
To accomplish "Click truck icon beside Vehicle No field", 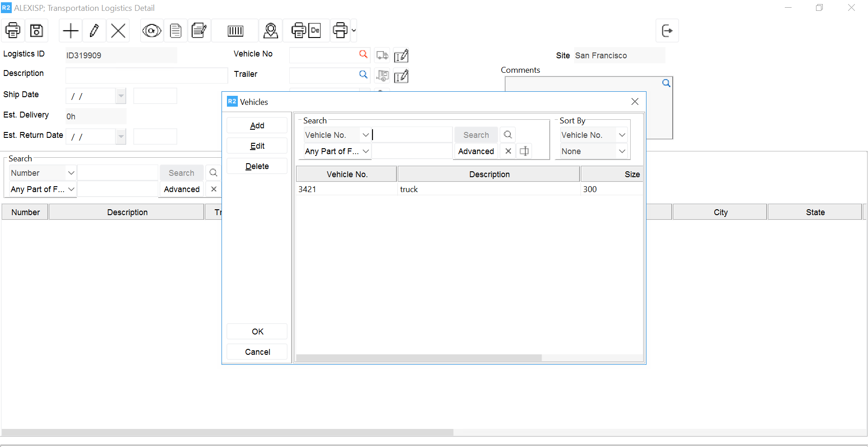I will click(382, 55).
